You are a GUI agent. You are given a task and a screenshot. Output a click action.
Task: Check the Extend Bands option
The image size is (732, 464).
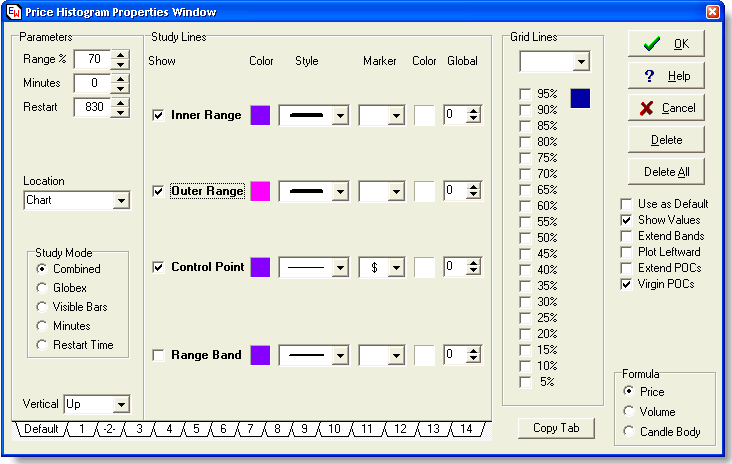pyautogui.click(x=626, y=236)
